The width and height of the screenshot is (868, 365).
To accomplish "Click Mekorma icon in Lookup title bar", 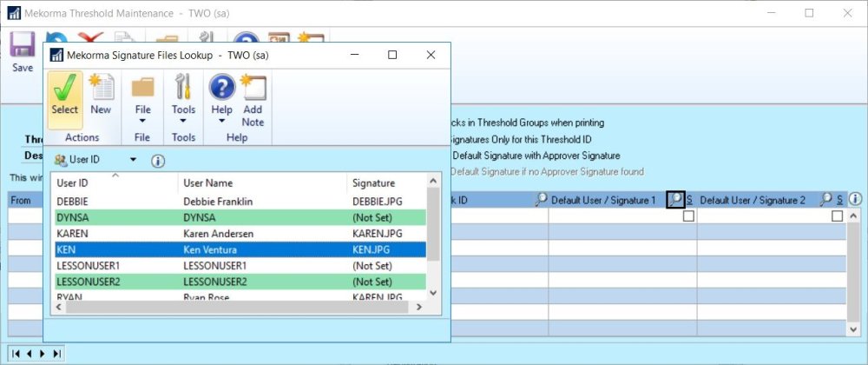I will (x=56, y=56).
